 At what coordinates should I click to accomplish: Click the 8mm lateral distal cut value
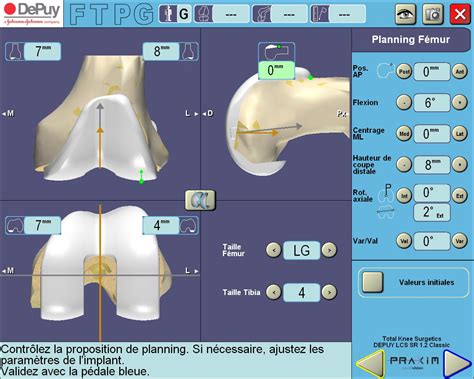tap(161, 51)
